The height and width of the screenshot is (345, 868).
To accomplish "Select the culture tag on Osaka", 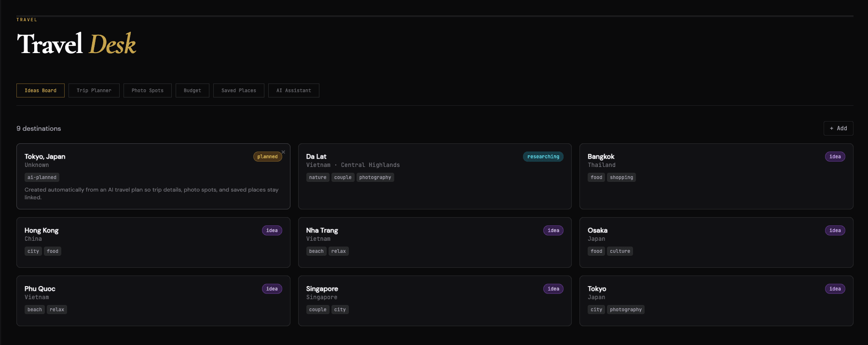I will 620,251.
